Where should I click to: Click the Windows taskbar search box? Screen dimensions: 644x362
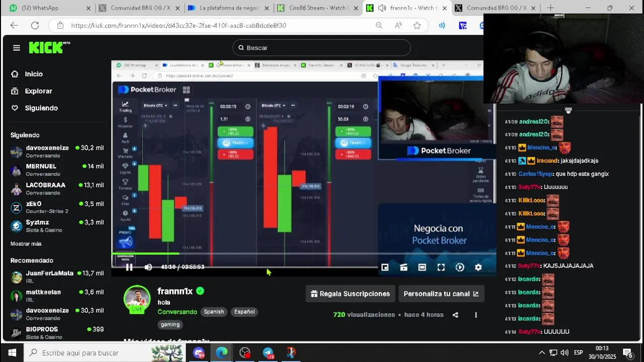pos(105,352)
